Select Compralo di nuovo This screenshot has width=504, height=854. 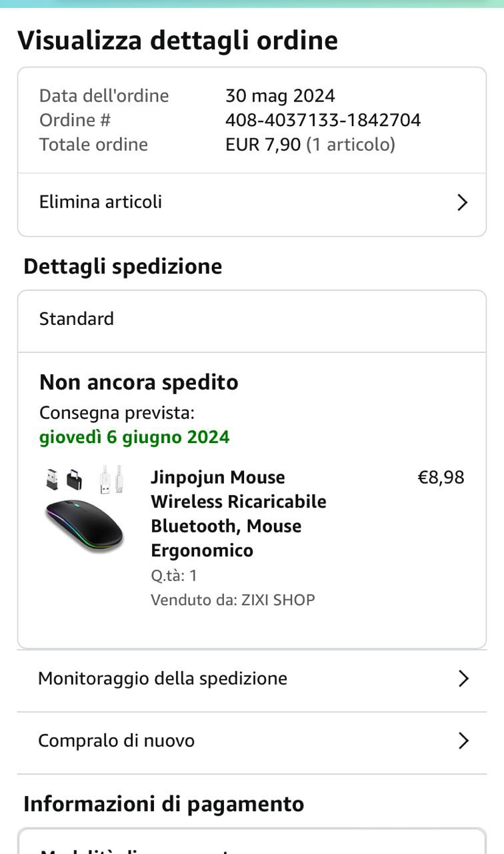117,741
